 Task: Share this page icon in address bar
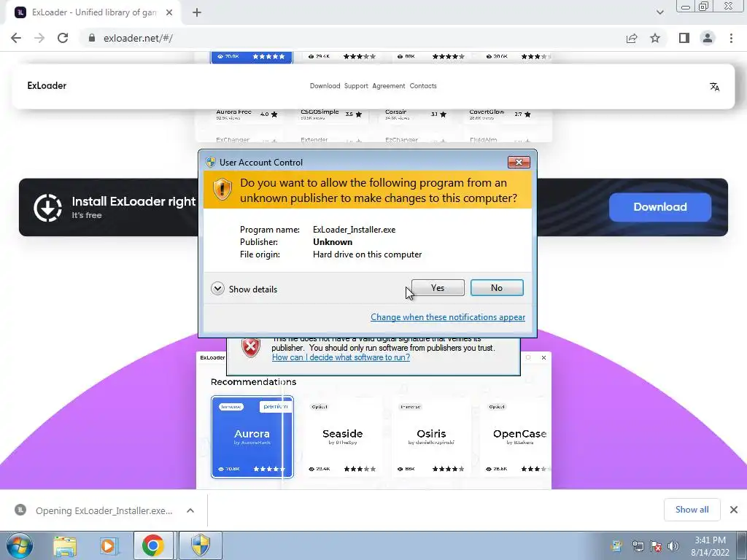pos(632,38)
